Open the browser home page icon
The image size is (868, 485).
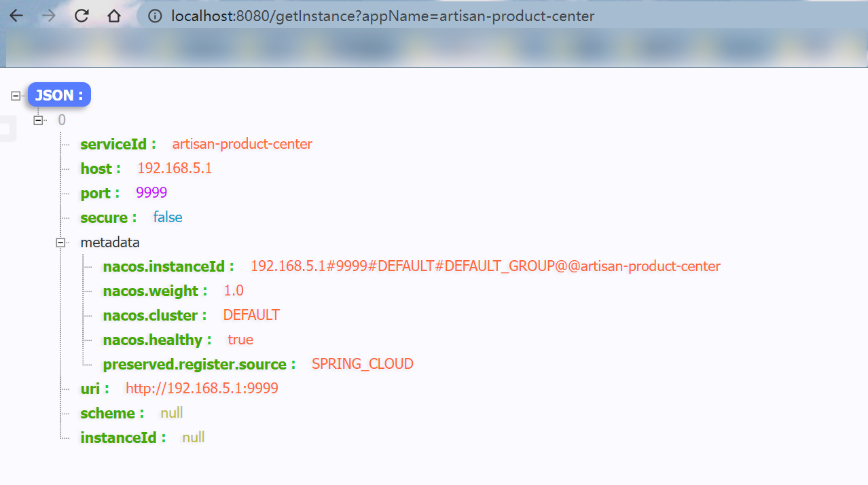(114, 16)
